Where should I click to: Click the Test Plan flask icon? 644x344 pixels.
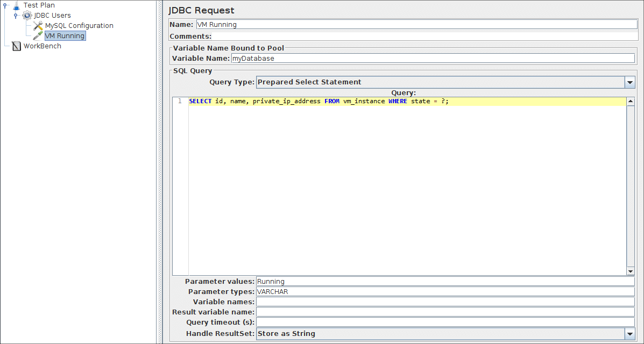(x=16, y=5)
